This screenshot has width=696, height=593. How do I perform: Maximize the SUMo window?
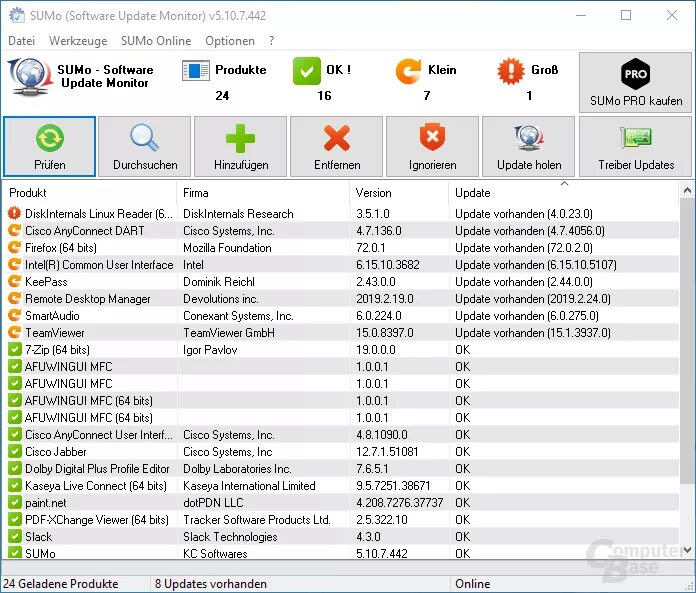click(x=626, y=15)
